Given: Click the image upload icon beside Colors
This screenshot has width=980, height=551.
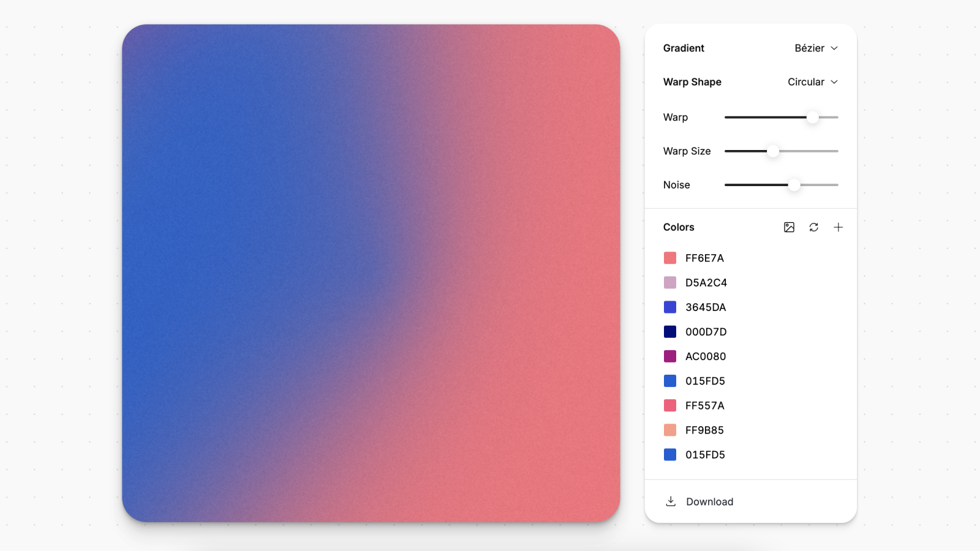Looking at the screenshot, I should pos(789,227).
